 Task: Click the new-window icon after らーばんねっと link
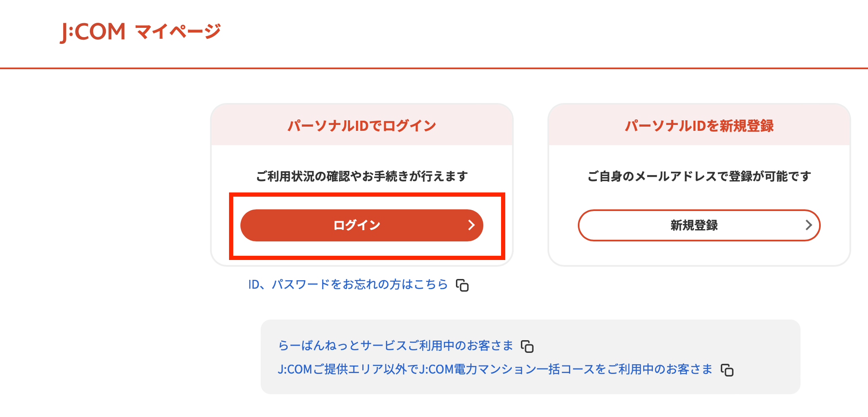point(527,347)
